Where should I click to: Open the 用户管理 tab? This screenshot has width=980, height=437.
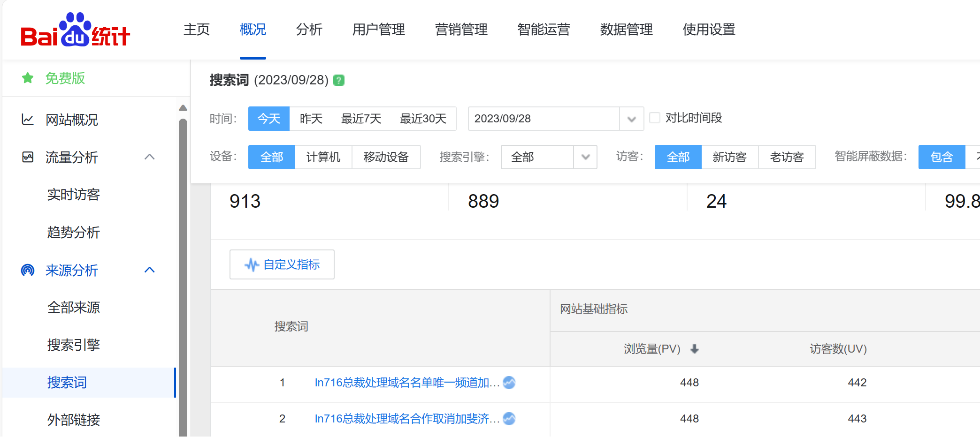click(379, 30)
